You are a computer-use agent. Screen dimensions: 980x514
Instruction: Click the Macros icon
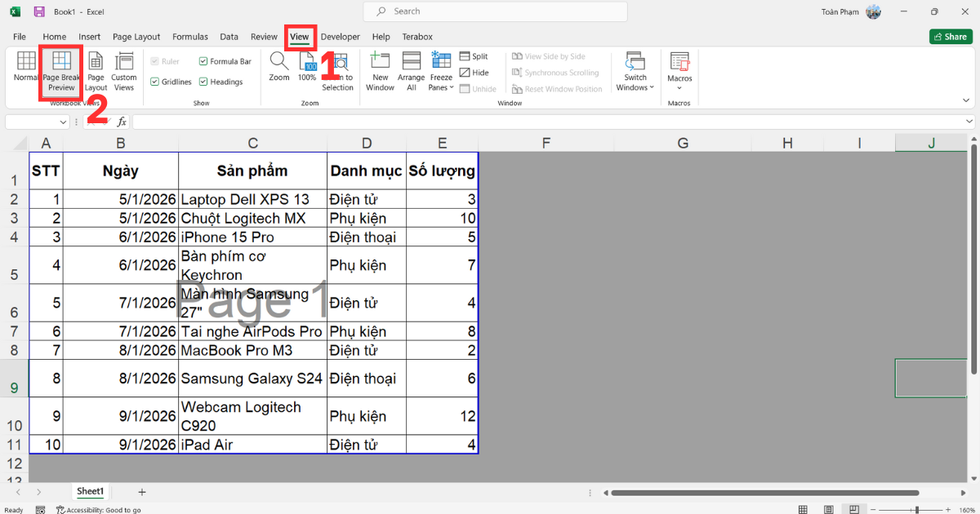(x=679, y=61)
